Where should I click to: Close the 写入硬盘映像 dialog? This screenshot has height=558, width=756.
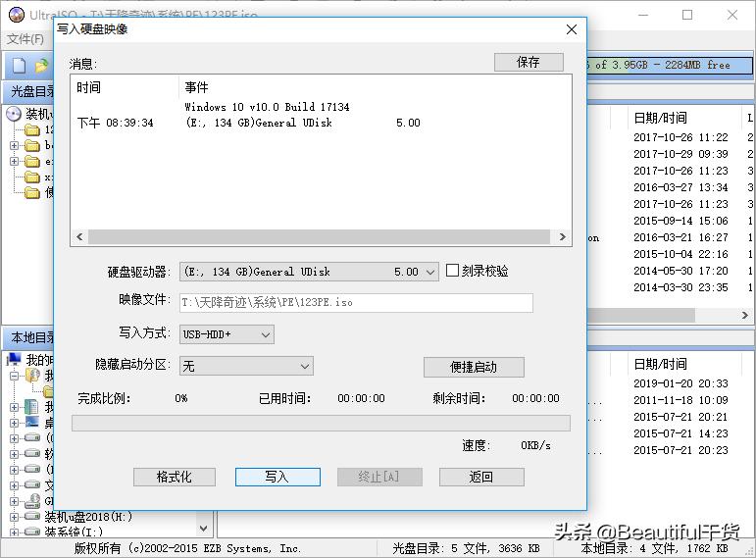pyautogui.click(x=572, y=29)
